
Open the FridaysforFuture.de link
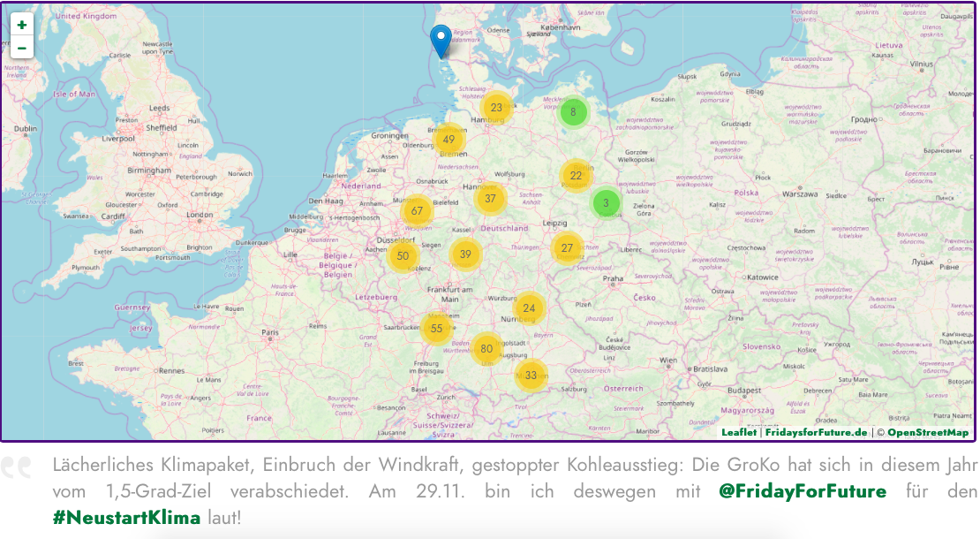pos(816,432)
